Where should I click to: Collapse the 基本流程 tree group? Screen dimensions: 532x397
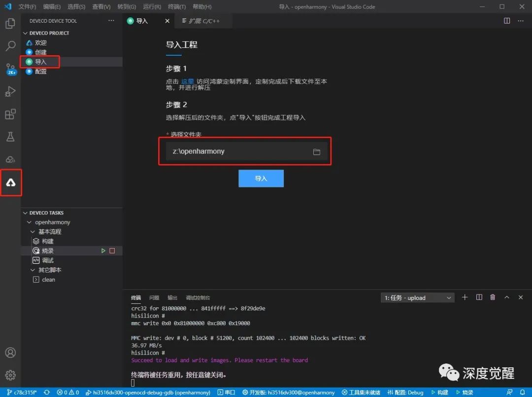click(x=33, y=232)
